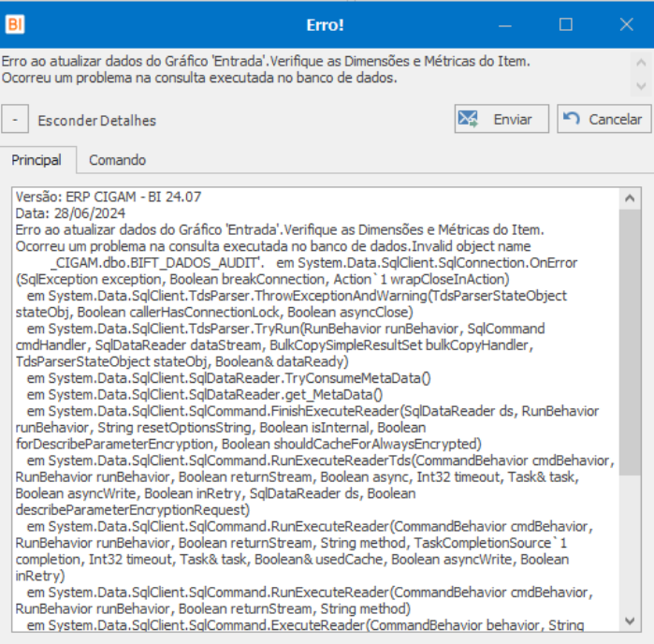Click the Esconder Detalhes label
This screenshot has height=644, width=654.
click(96, 121)
